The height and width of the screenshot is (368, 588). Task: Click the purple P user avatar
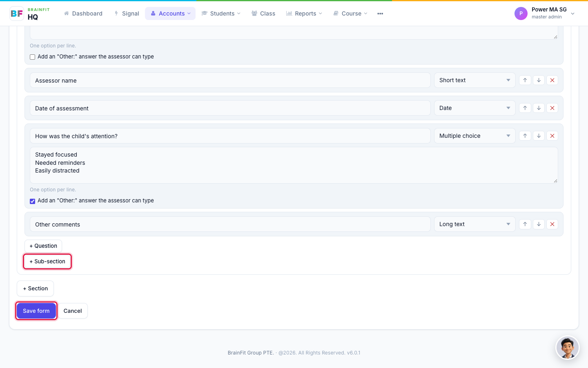pos(521,13)
